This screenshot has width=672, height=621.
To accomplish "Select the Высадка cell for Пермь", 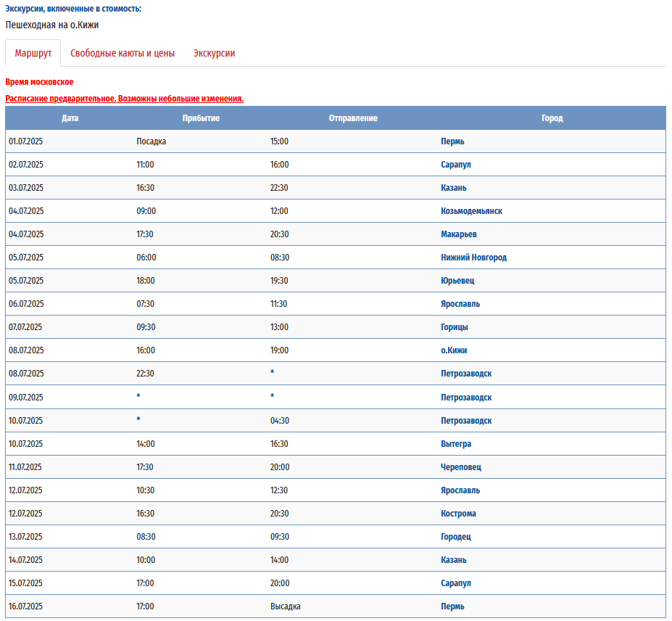I will pos(286,606).
